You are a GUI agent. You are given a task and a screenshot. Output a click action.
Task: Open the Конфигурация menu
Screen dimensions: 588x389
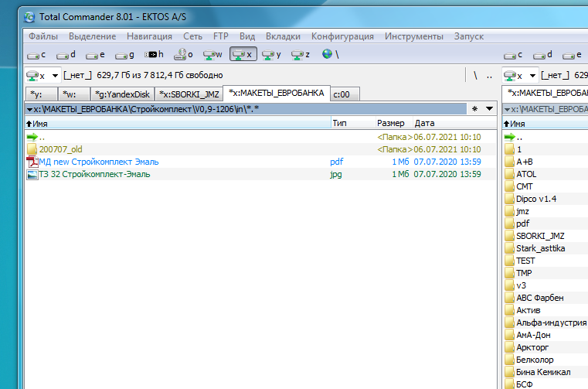tap(342, 36)
